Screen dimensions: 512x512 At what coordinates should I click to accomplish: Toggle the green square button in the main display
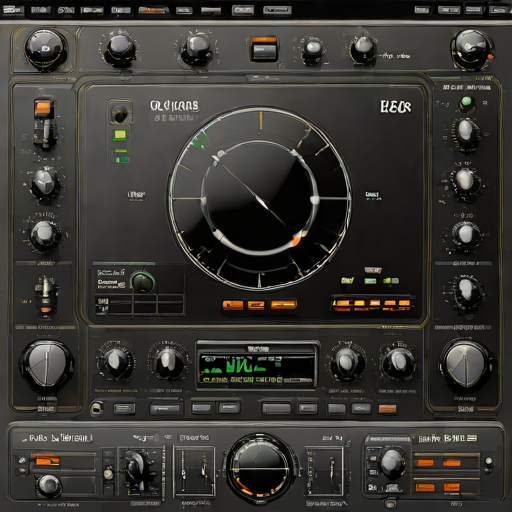click(x=120, y=135)
